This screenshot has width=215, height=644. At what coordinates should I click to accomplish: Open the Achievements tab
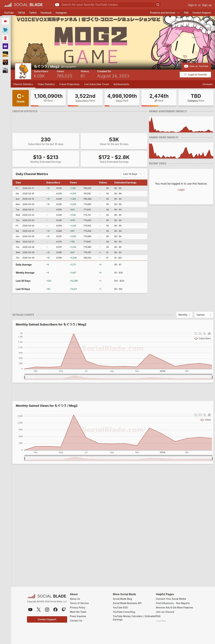tap(121, 84)
